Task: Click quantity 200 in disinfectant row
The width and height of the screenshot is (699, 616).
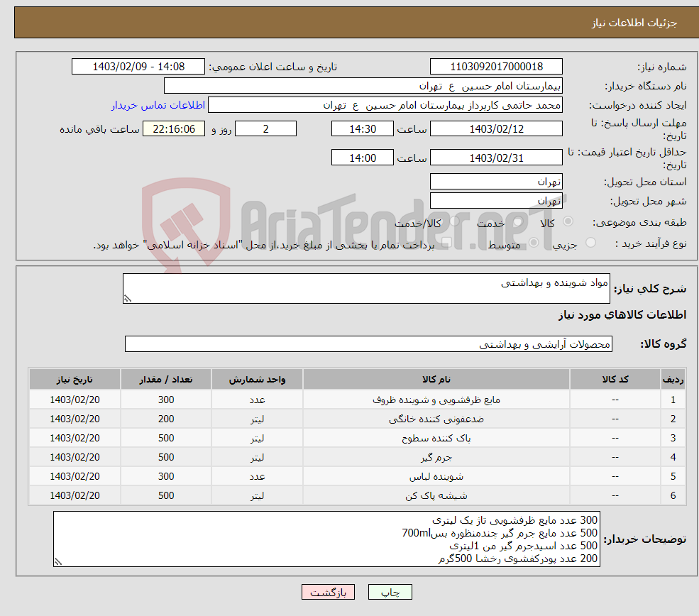Action: pos(166,419)
